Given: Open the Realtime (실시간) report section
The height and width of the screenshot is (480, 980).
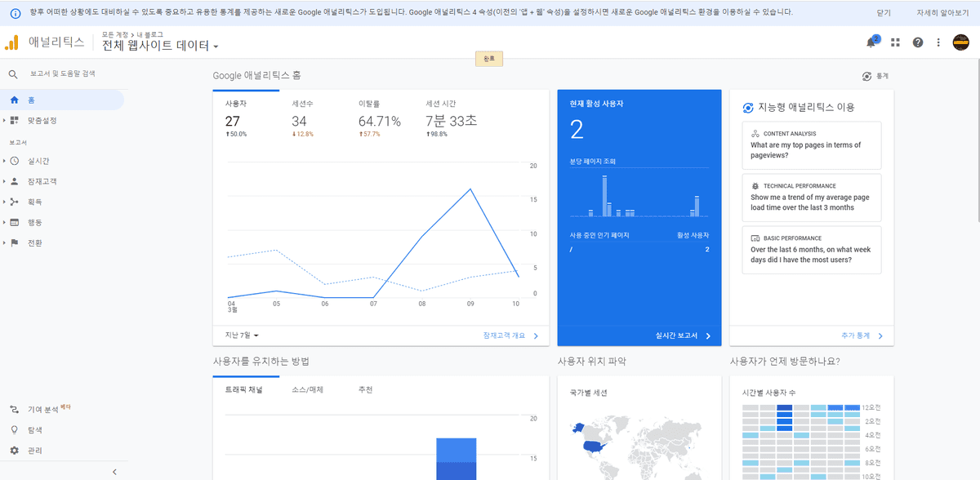Looking at the screenshot, I should [41, 161].
